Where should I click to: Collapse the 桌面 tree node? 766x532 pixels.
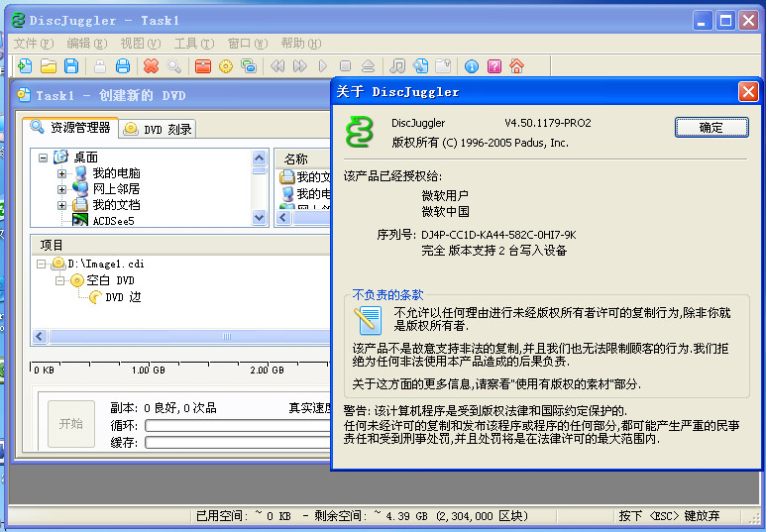(43, 158)
